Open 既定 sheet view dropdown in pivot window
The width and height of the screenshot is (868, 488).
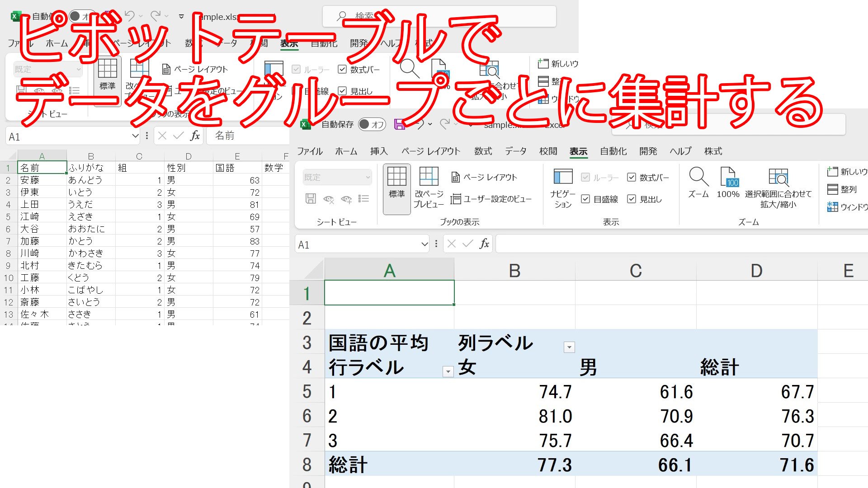[337, 177]
